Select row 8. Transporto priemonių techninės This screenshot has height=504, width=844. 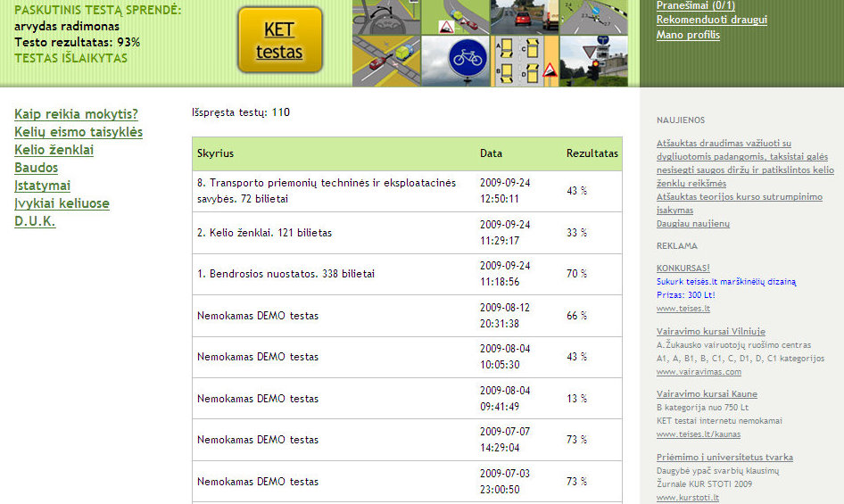[407, 191]
